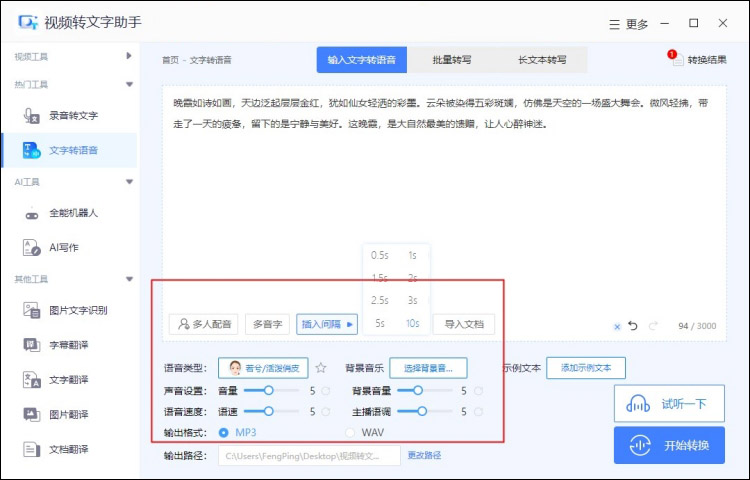Screen dimensions: 750x480
Task: Click the 更改路径 link
Action: coord(424,455)
